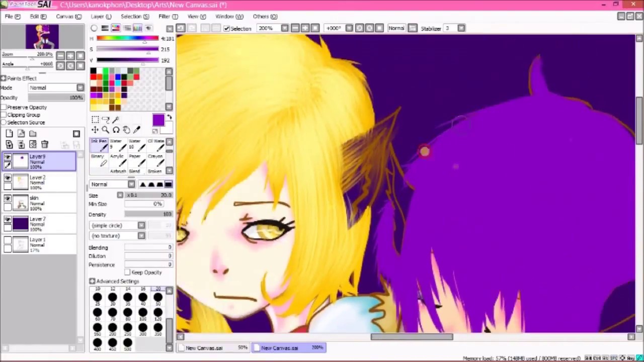Toggle the RGB slider panel
The height and width of the screenshot is (362, 644).
tap(105, 28)
